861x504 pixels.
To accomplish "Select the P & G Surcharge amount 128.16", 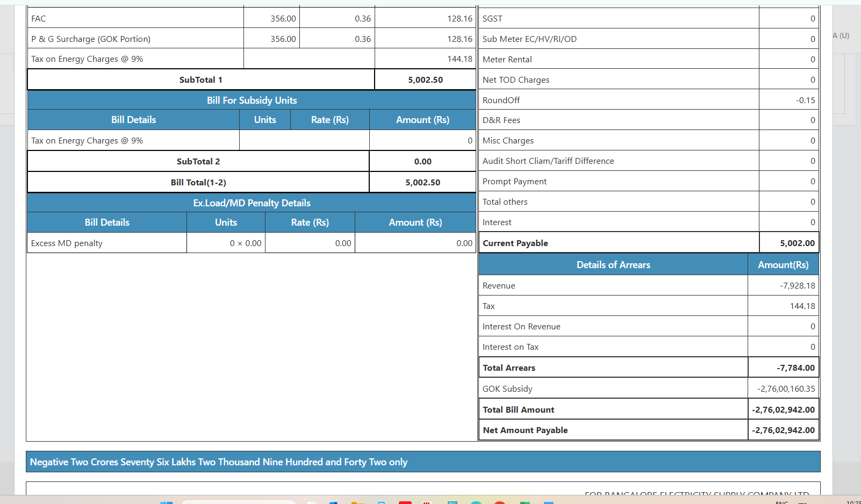I will pyautogui.click(x=460, y=39).
